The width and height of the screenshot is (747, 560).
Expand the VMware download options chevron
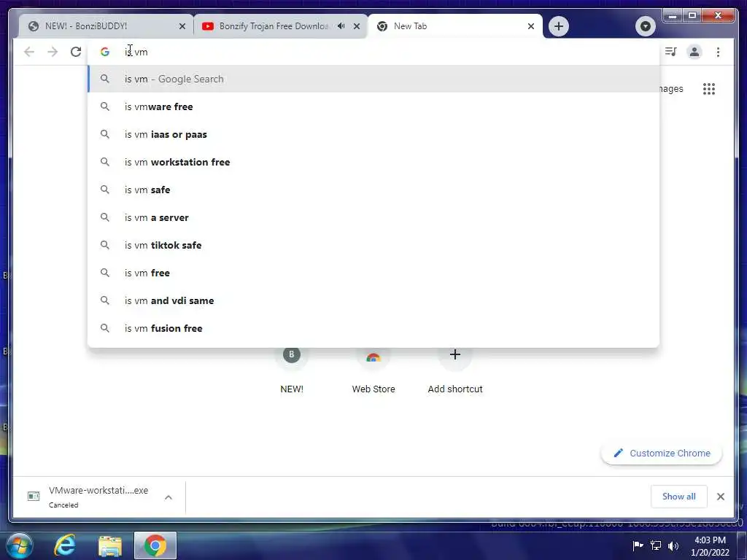169,497
